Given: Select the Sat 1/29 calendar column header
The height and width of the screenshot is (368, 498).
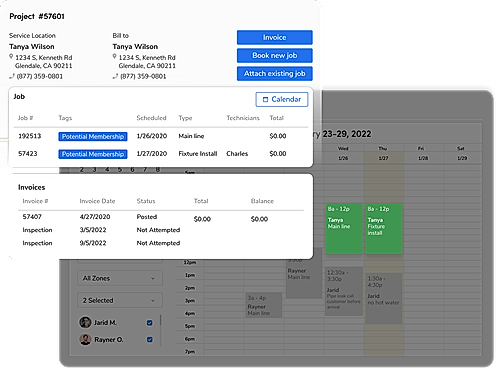Looking at the screenshot, I should click(x=462, y=153).
